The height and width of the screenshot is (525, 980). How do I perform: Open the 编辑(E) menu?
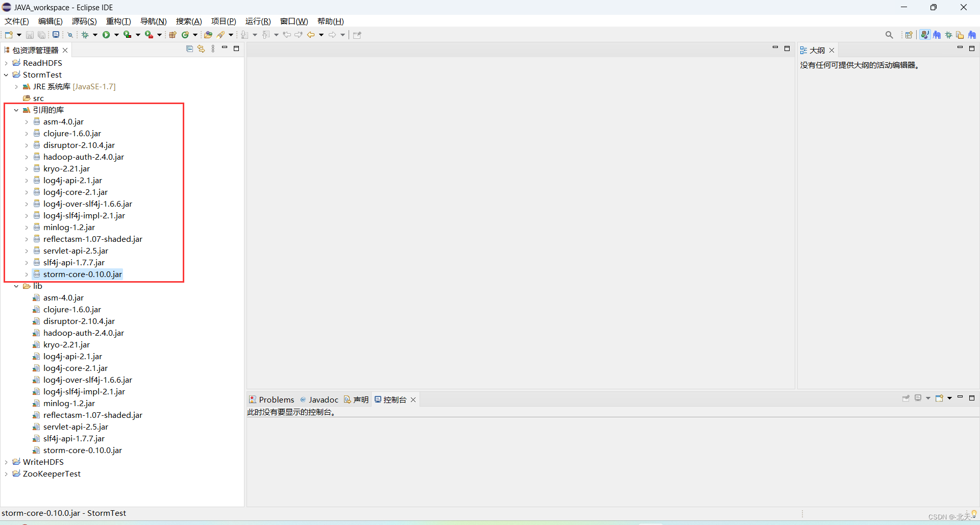[51, 21]
